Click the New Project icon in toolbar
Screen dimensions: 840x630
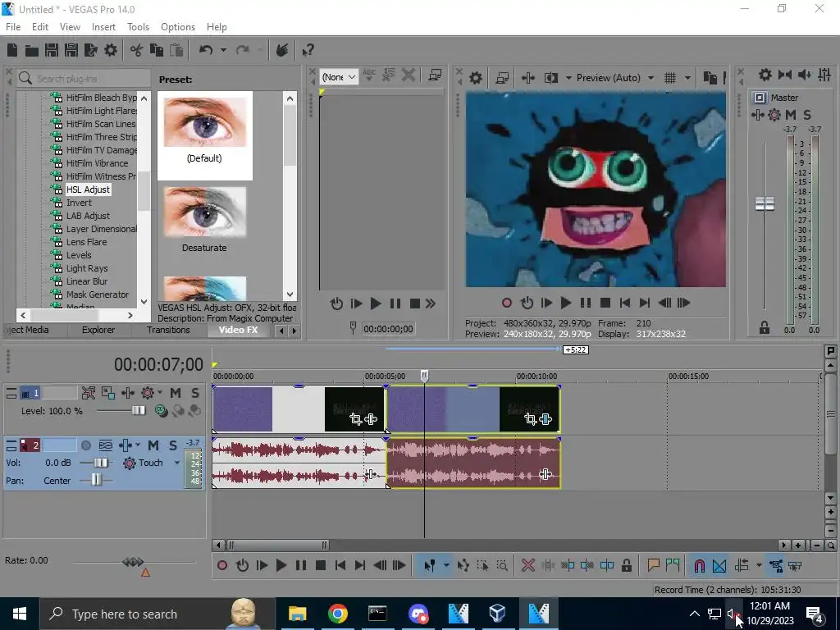(x=12, y=50)
